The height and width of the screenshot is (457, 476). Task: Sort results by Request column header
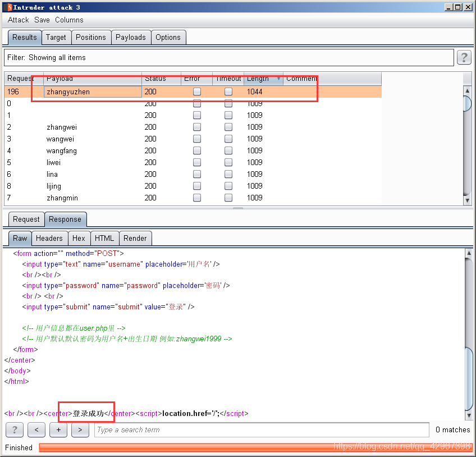pyautogui.click(x=24, y=79)
